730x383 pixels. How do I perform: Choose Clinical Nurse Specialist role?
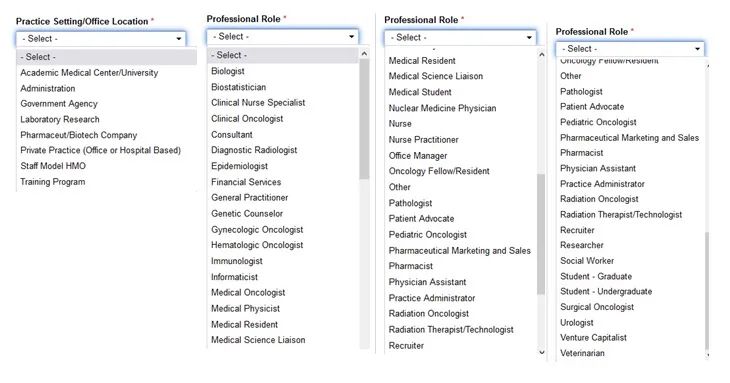click(x=258, y=102)
